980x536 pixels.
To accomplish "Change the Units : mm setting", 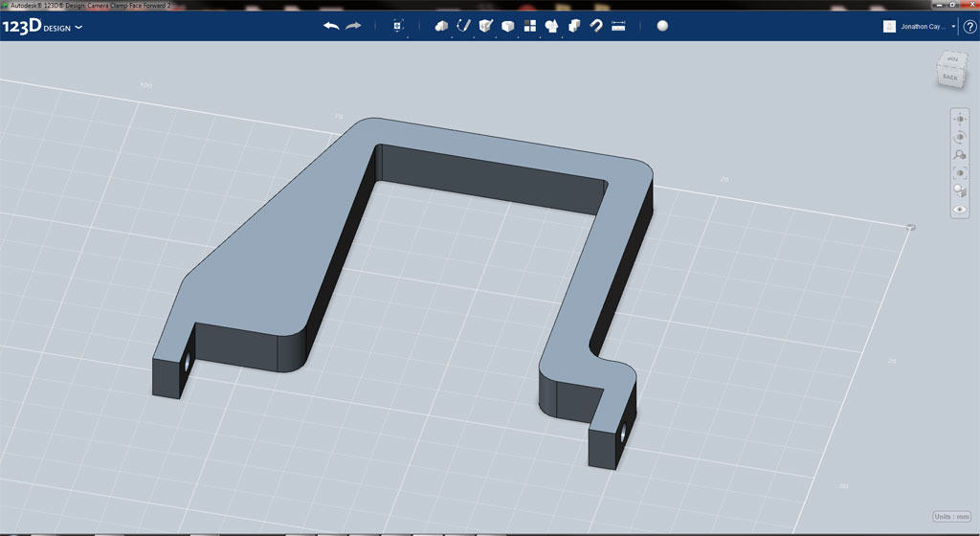I will 951,517.
